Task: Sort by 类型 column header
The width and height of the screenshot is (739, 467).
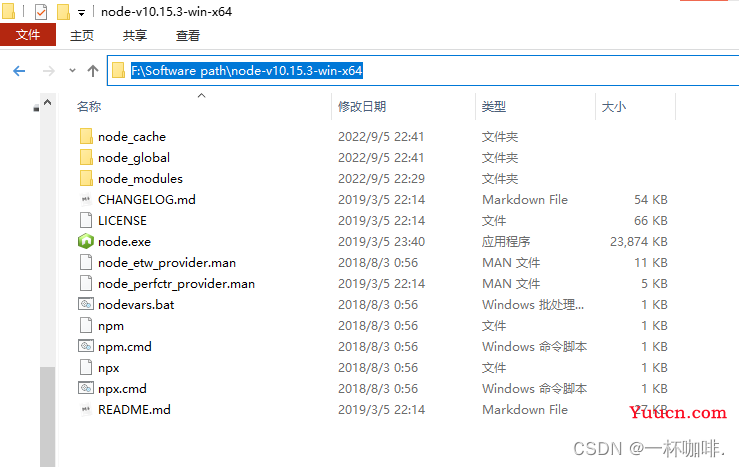Action: click(x=493, y=107)
